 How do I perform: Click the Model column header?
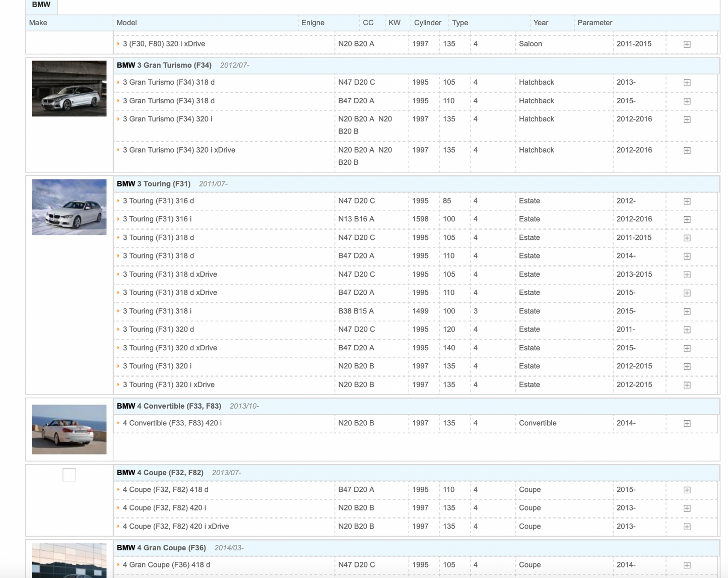click(x=126, y=23)
